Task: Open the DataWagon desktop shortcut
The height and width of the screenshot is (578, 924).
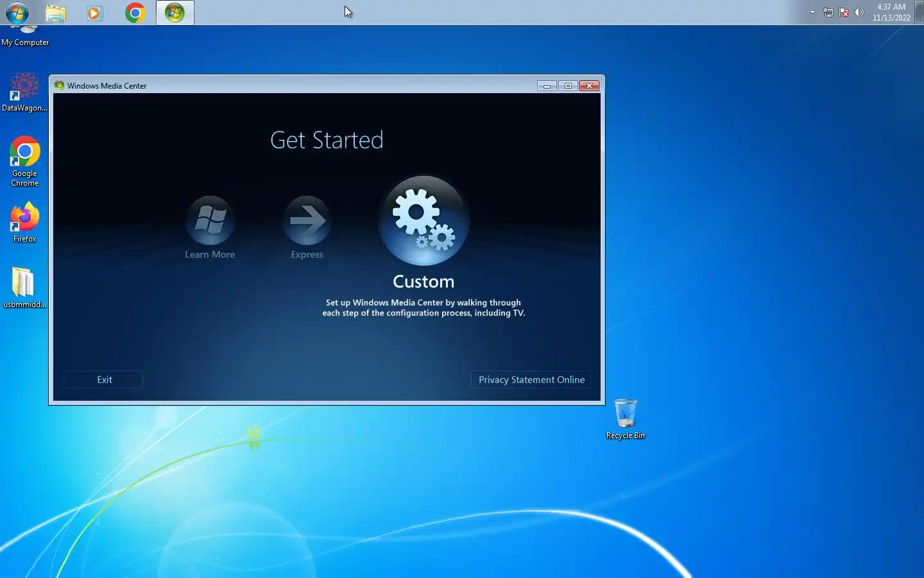Action: pyautogui.click(x=24, y=92)
